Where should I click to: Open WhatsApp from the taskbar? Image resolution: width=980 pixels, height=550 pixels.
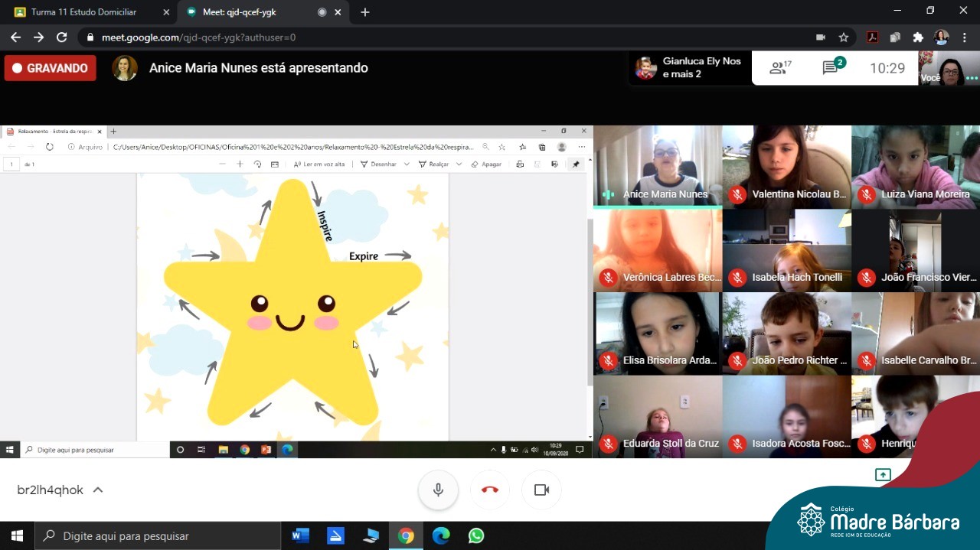tap(476, 536)
